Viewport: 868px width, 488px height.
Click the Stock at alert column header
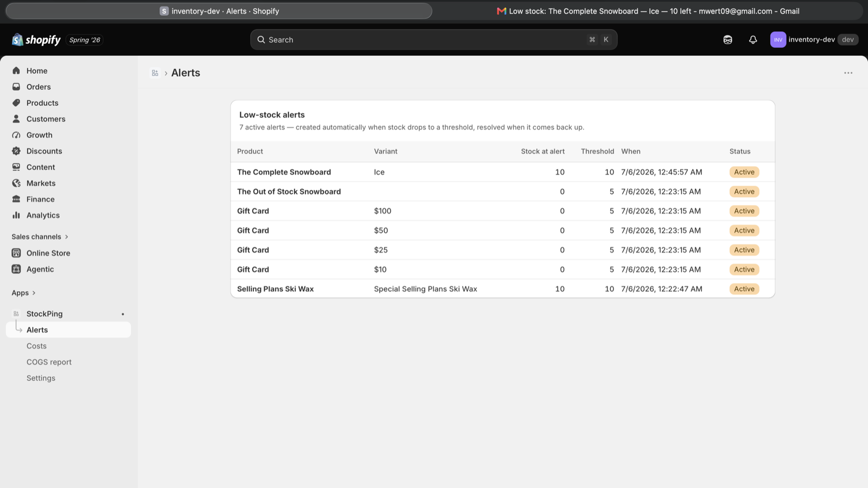point(542,151)
